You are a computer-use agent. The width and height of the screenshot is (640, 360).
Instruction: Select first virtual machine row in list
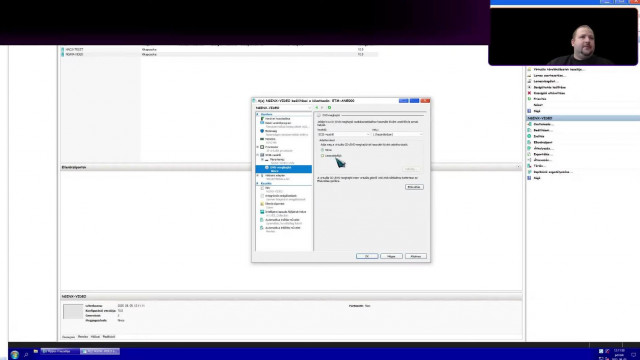click(219, 49)
